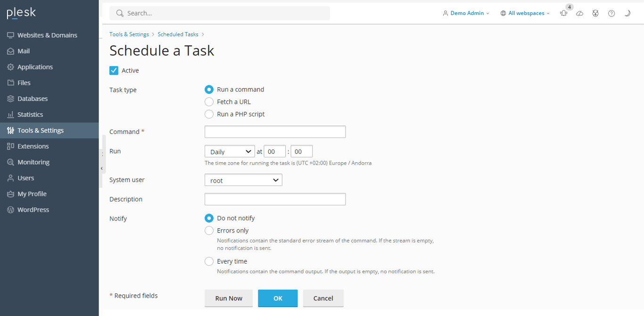Click the Plesk owl mascot icon
This screenshot has width=644, height=316.
(595, 13)
